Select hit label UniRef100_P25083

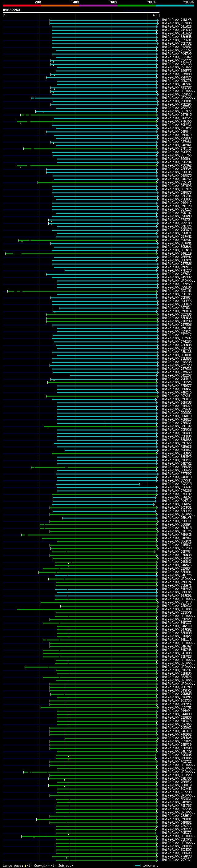click(177, 74)
